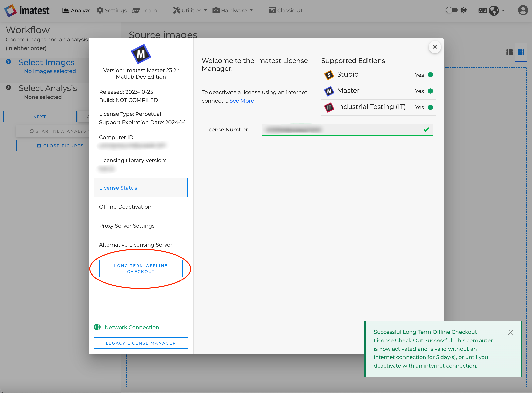Switch to list view of source images
Screen dimensions: 532x393
[x=510, y=52]
